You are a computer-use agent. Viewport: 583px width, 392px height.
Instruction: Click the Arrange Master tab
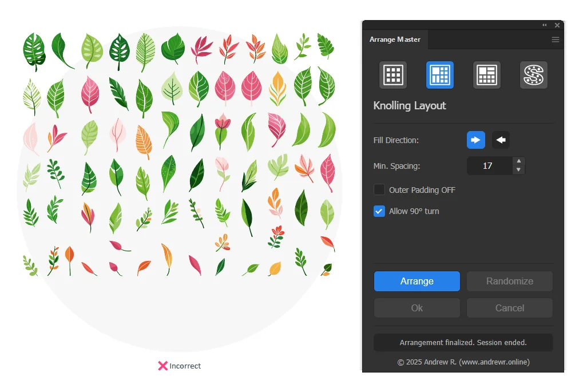point(395,39)
